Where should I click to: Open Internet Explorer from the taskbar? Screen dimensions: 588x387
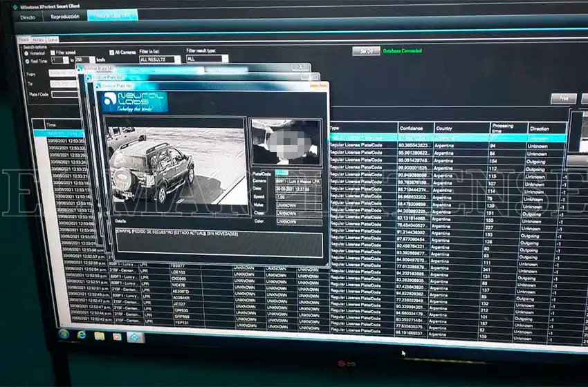[x=82, y=335]
